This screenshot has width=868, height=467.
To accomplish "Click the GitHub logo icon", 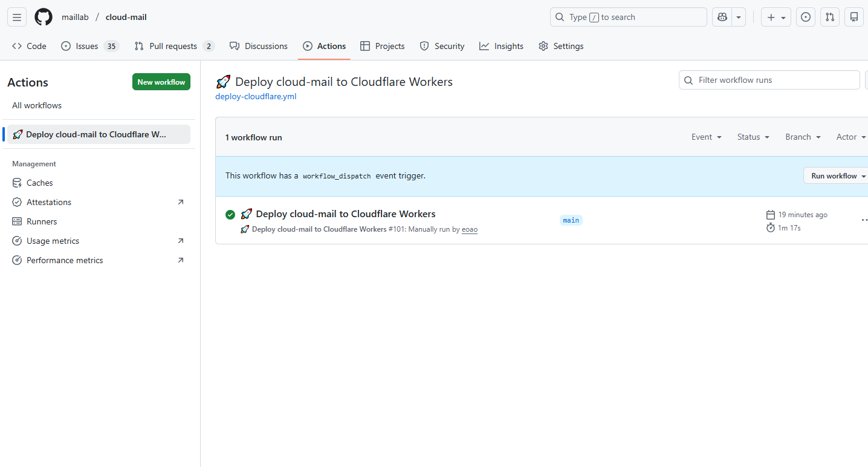I will [44, 17].
